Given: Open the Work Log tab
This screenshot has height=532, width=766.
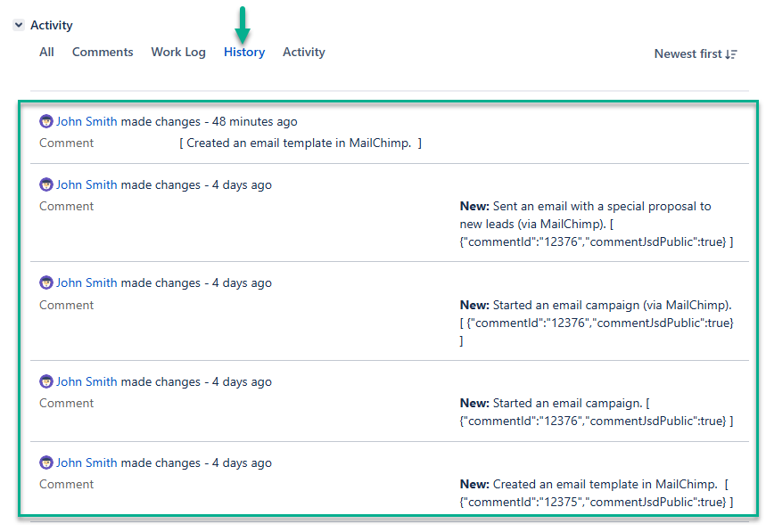Looking at the screenshot, I should (178, 52).
